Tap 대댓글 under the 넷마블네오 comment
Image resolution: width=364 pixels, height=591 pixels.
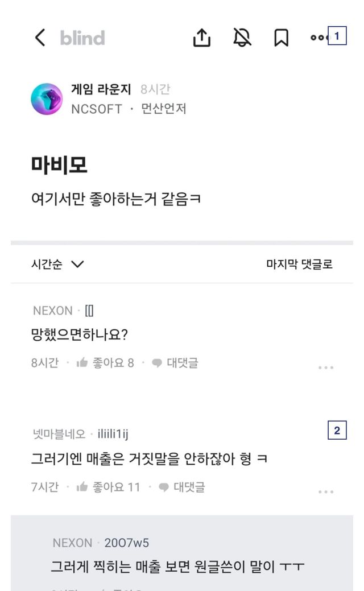(x=182, y=487)
